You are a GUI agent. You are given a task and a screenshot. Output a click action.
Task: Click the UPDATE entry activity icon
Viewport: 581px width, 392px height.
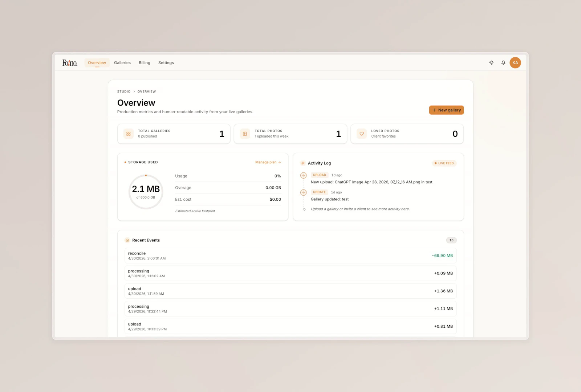[x=304, y=192]
